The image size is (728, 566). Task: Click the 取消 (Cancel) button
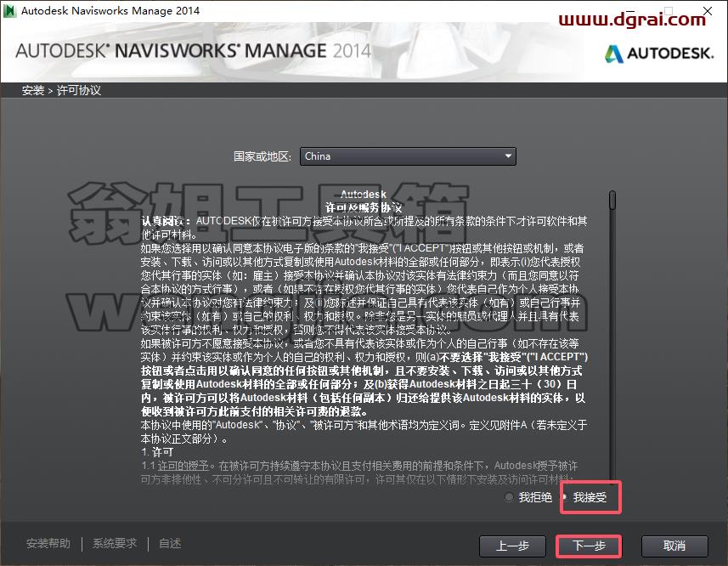tap(674, 546)
